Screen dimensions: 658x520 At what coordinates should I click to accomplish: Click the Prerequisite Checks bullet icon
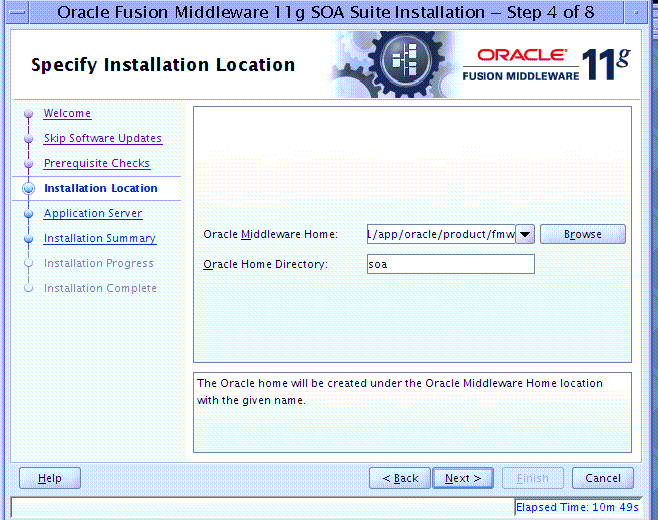(29, 164)
